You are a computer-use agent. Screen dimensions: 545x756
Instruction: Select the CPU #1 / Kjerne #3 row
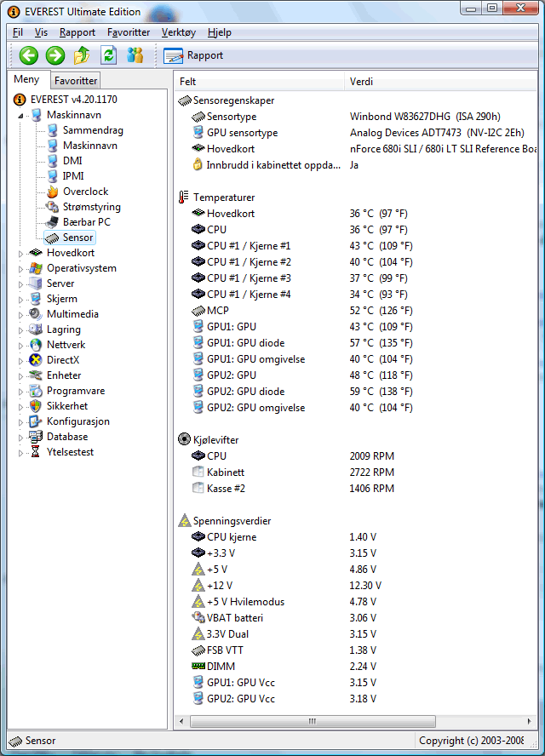point(356,278)
